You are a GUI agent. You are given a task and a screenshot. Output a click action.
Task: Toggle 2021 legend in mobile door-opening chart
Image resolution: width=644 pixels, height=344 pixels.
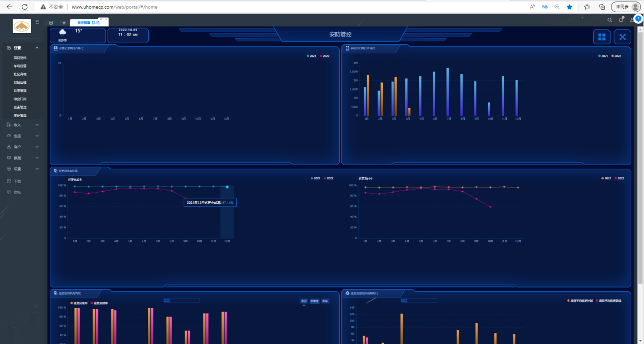603,56
